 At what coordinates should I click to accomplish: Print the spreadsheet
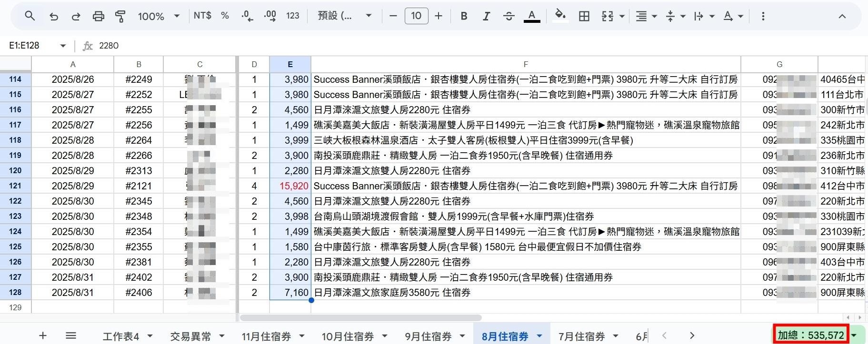(x=98, y=16)
